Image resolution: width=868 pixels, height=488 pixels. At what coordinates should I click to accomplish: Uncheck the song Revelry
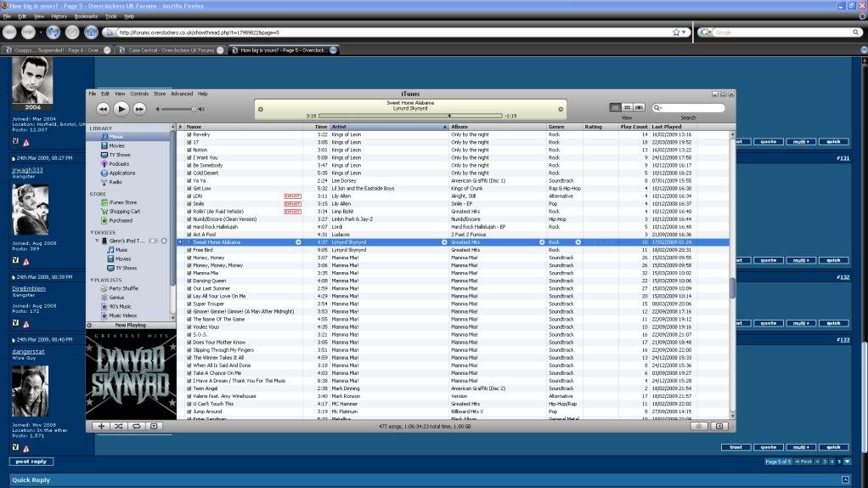(189, 134)
